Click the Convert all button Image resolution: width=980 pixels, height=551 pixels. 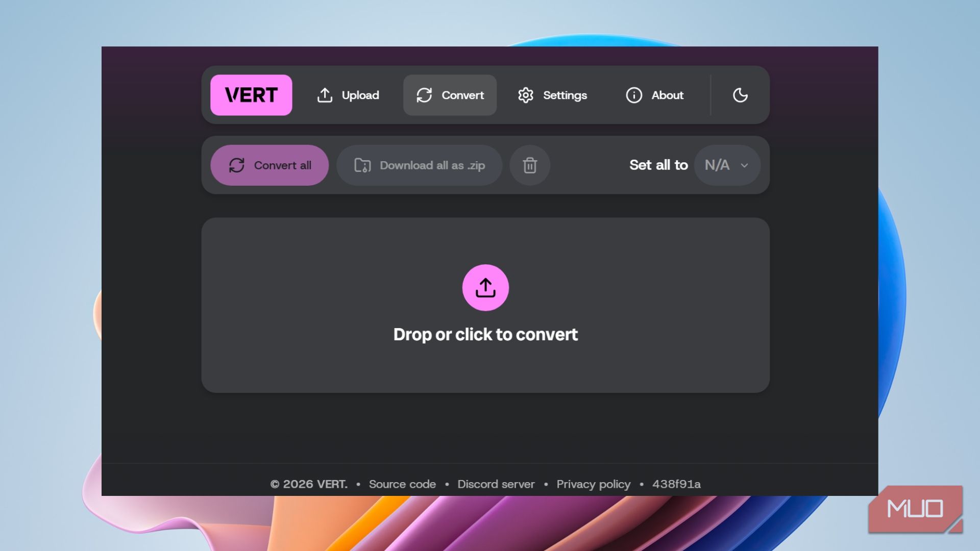(x=269, y=165)
